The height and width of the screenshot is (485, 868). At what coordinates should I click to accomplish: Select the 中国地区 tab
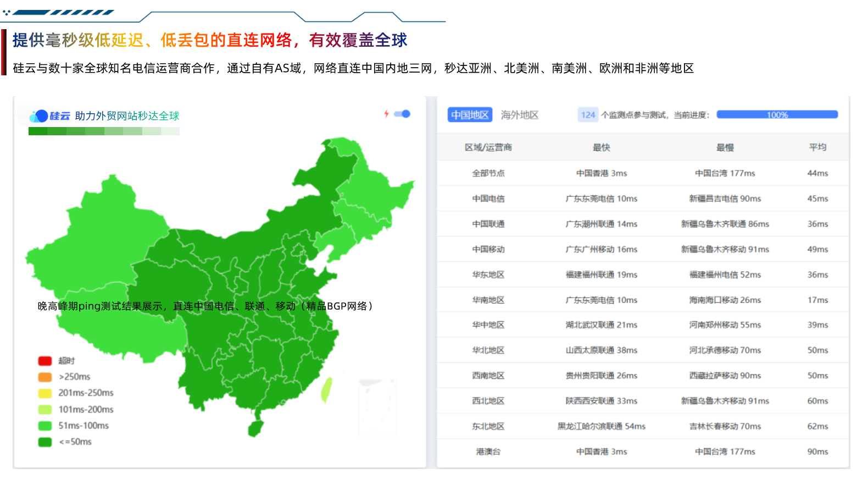pyautogui.click(x=470, y=114)
